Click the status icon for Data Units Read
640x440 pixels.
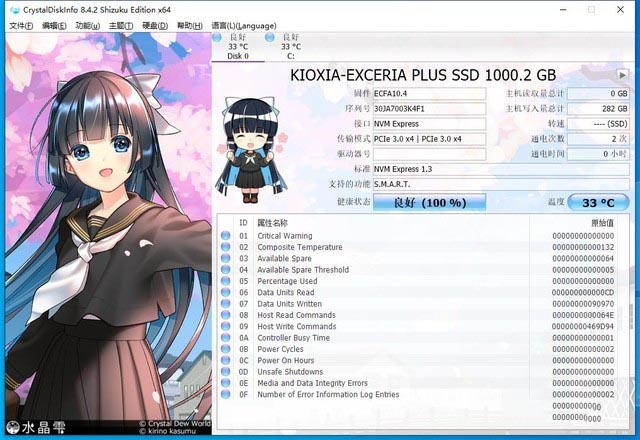(225, 292)
